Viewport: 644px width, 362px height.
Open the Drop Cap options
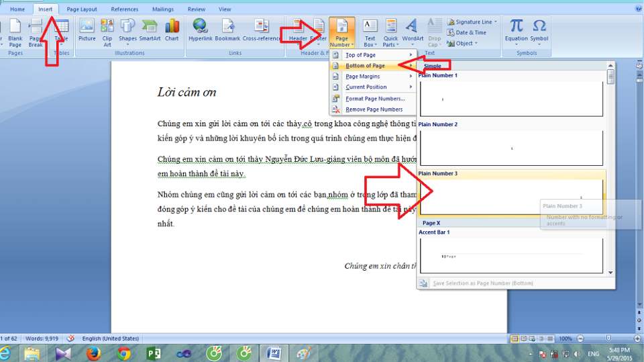tap(434, 33)
